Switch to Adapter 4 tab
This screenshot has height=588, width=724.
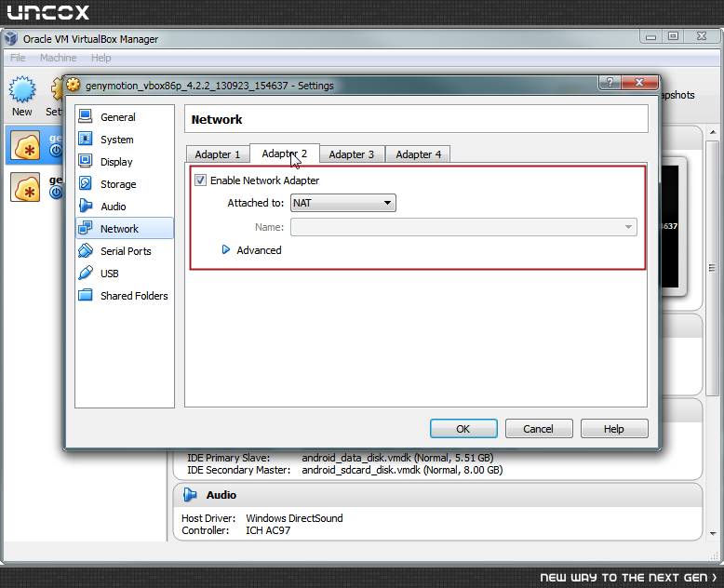[x=419, y=154]
